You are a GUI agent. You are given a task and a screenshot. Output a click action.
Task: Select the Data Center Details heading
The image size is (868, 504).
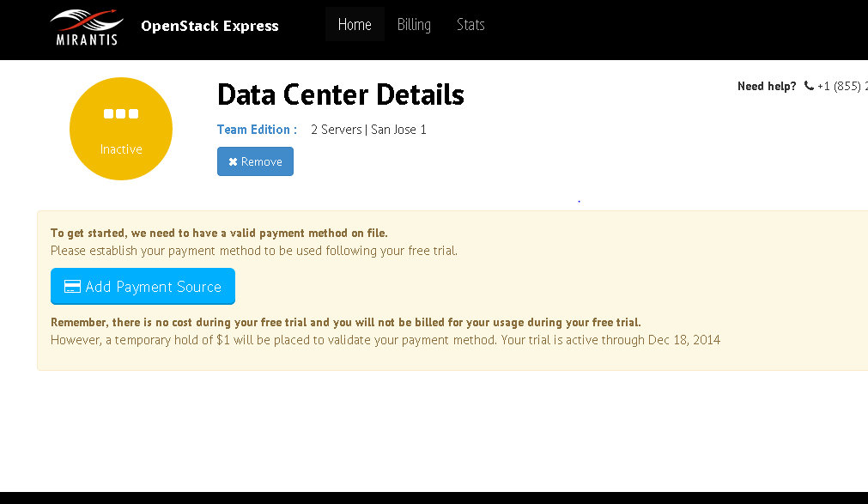[341, 94]
